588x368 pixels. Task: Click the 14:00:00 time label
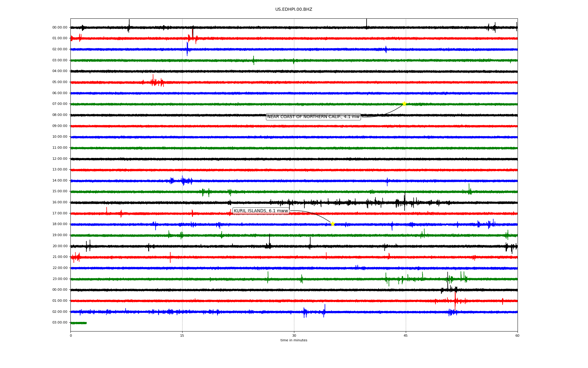click(x=60, y=181)
